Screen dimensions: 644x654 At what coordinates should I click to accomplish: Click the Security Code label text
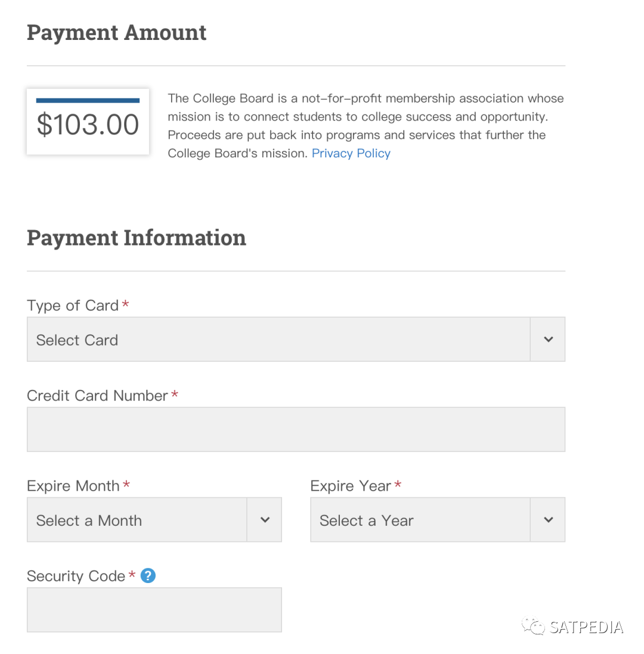tap(76, 576)
